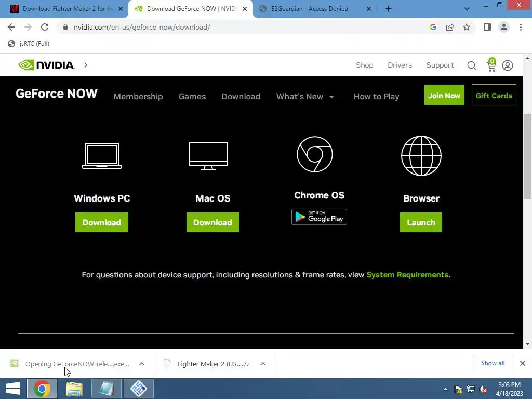This screenshot has width=532, height=399.
Task: Click the address bar URL
Action: [142, 27]
